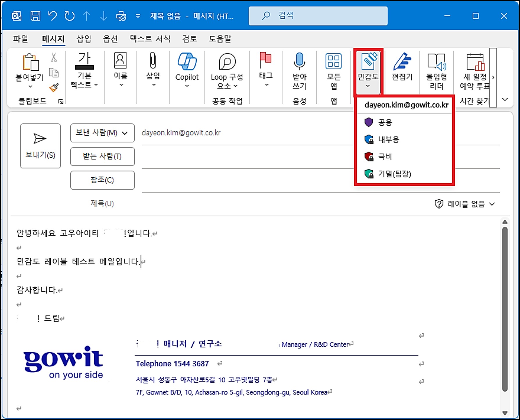Click the Undo arrow icon
The height and width of the screenshot is (420, 520).
(x=53, y=16)
